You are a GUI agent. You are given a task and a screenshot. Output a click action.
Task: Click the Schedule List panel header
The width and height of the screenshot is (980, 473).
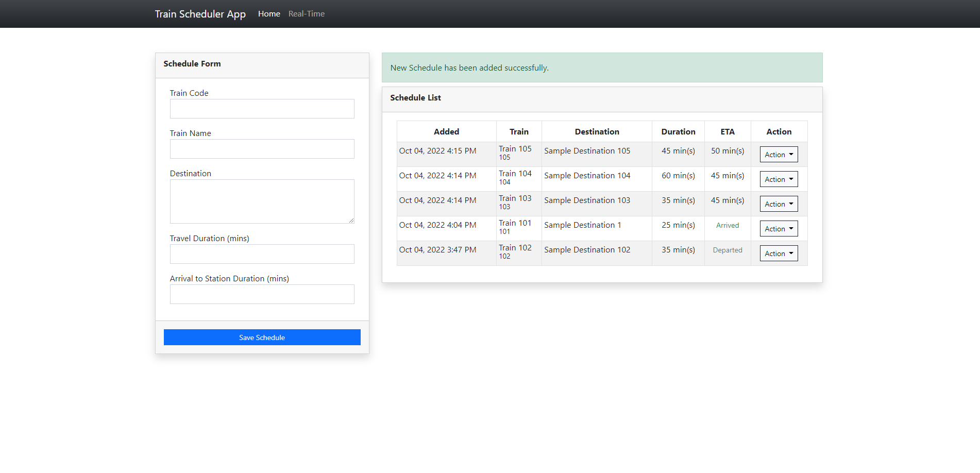[415, 98]
